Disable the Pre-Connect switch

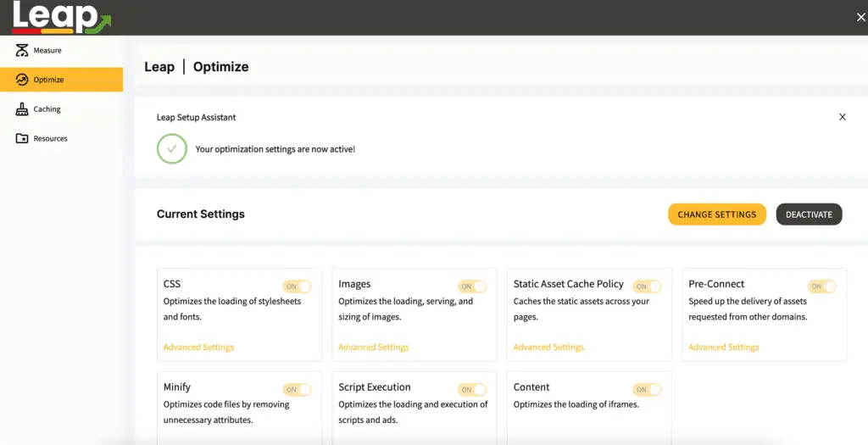pos(821,286)
